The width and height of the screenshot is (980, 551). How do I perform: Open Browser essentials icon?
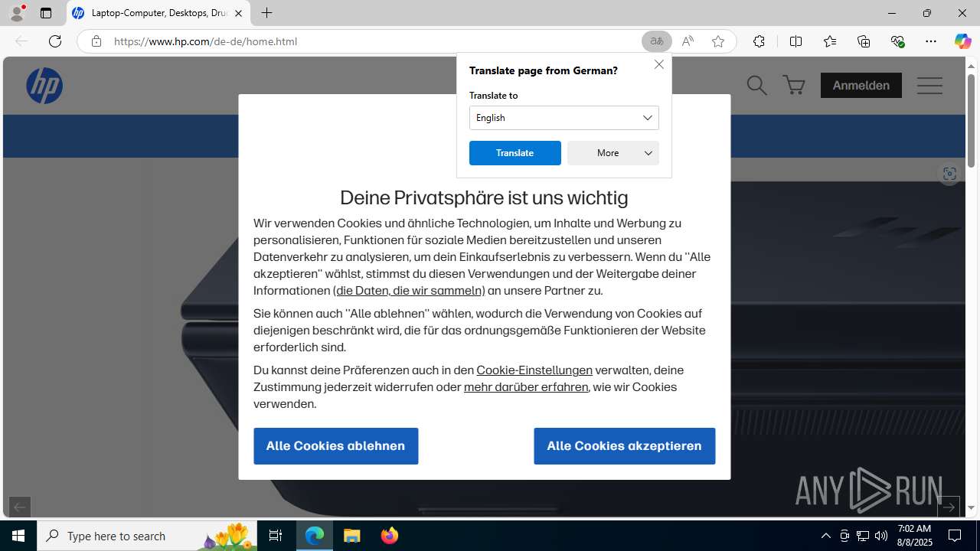coord(897,41)
